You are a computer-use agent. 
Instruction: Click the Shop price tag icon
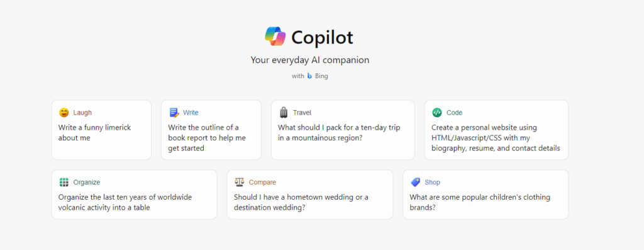415,182
